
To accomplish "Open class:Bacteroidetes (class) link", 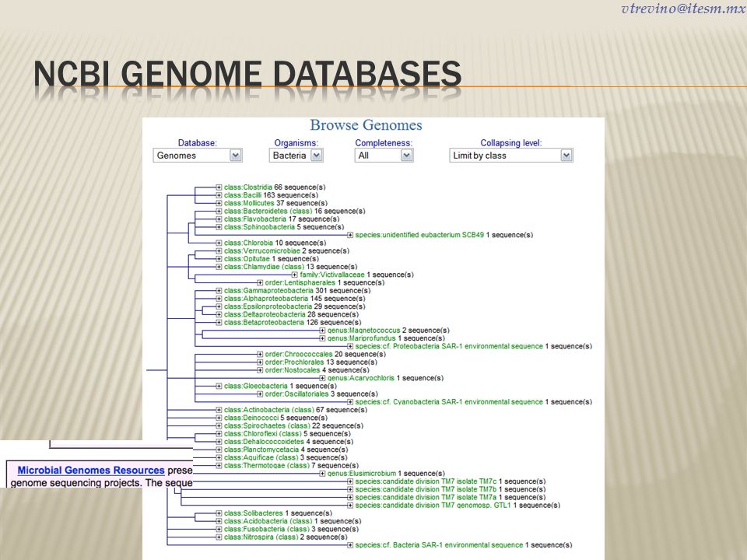I will pyautogui.click(x=268, y=211).
